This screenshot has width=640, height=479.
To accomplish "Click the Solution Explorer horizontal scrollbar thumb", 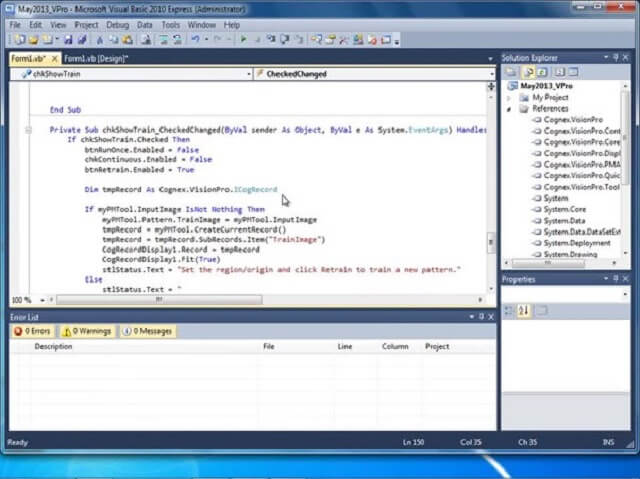I will point(548,263).
